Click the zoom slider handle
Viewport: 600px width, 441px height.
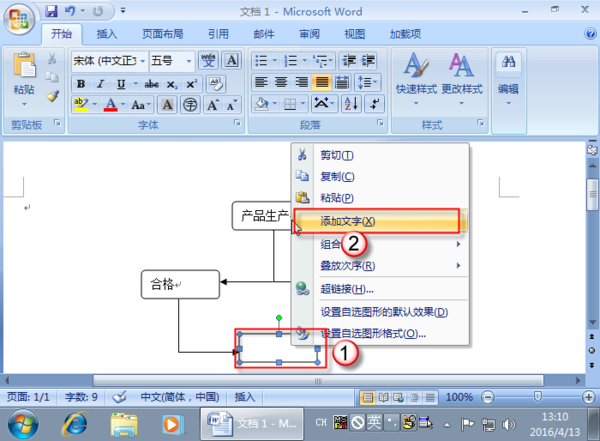click(538, 397)
